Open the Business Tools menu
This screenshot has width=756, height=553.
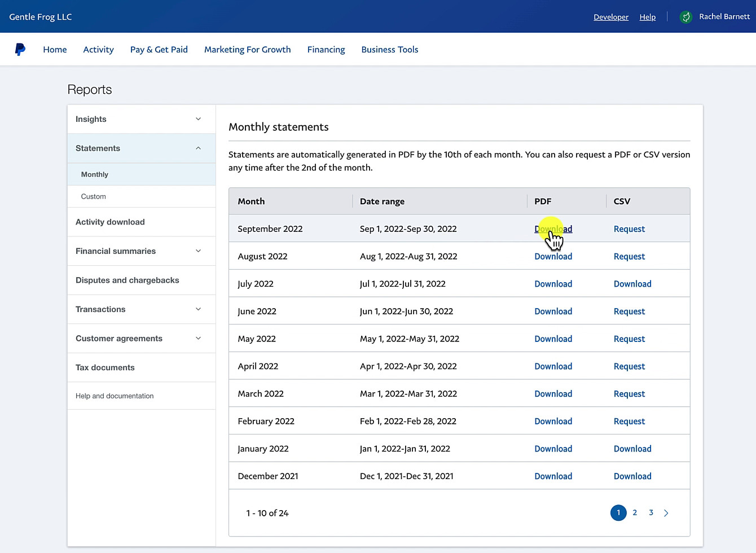389,49
